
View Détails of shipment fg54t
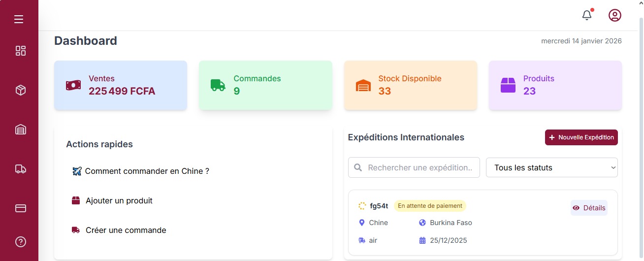[589, 208]
